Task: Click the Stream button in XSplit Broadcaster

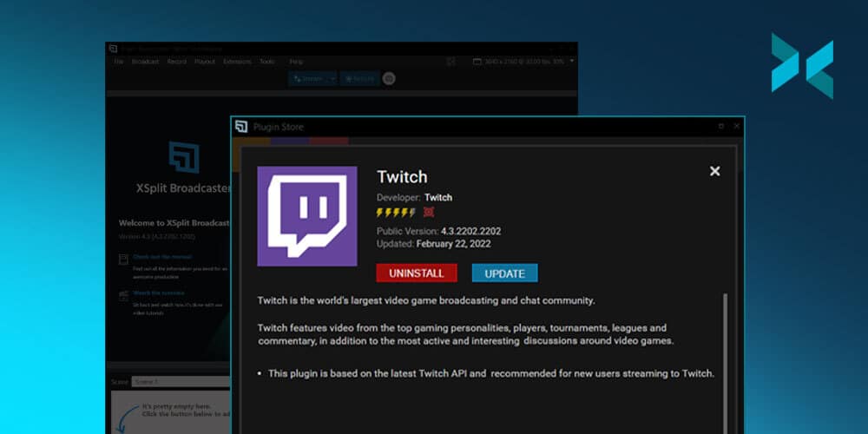Action: [x=308, y=79]
